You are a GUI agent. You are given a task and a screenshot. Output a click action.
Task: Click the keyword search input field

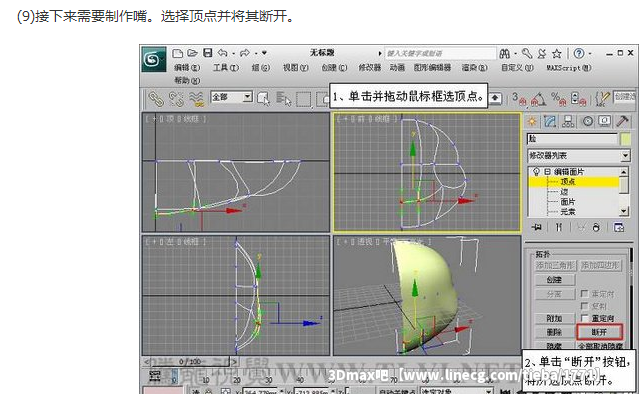tap(440, 53)
